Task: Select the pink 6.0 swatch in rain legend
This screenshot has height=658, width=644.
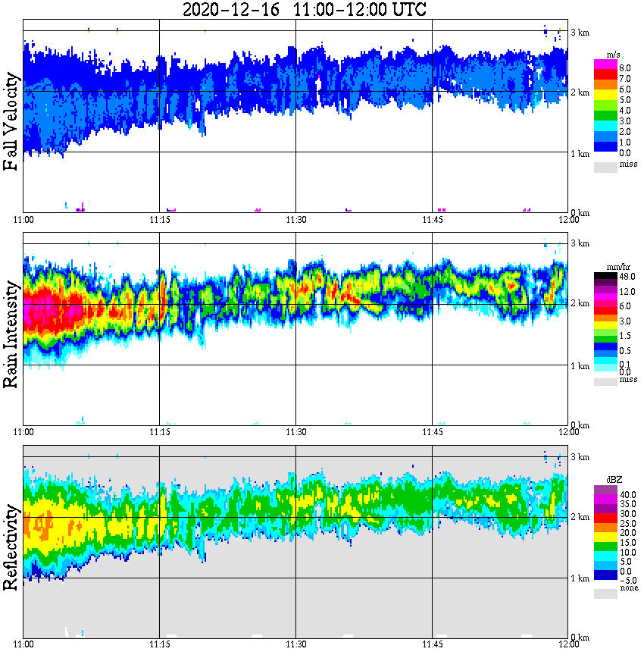Action: [606, 304]
